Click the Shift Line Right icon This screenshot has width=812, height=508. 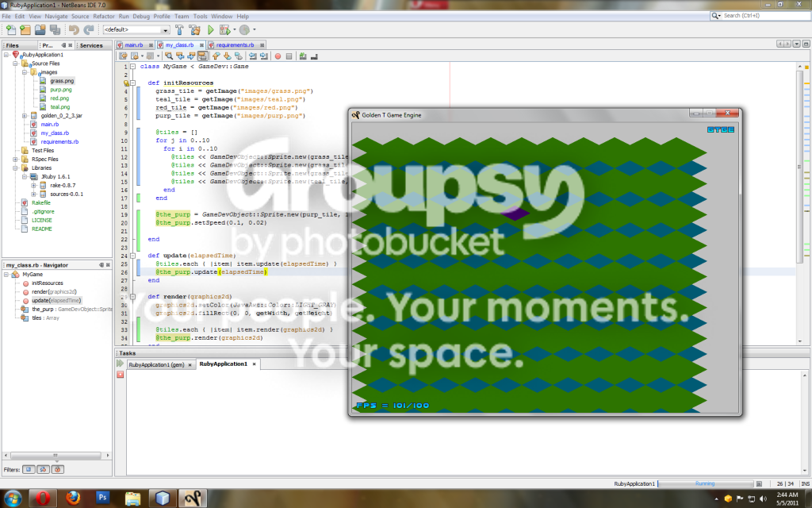(x=263, y=56)
